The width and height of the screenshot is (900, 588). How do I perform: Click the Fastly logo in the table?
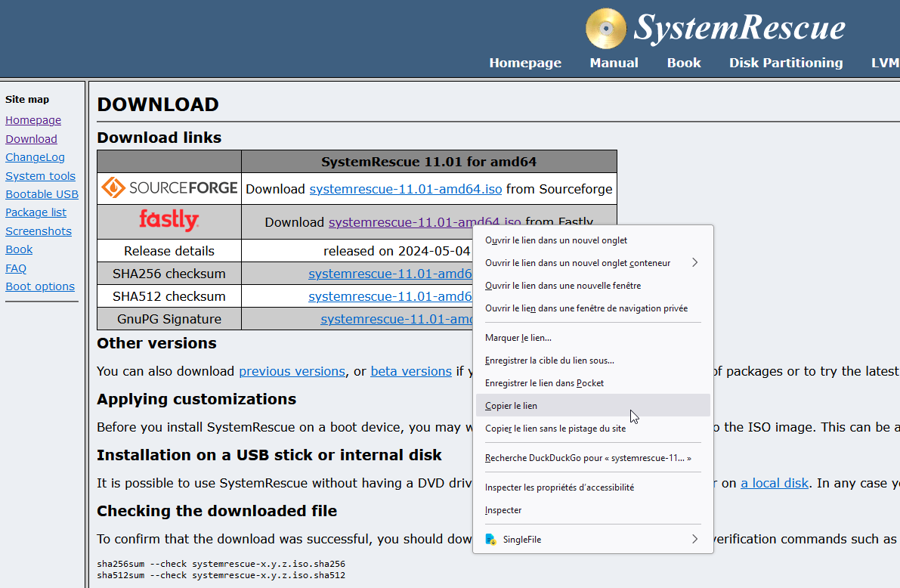pos(169,220)
